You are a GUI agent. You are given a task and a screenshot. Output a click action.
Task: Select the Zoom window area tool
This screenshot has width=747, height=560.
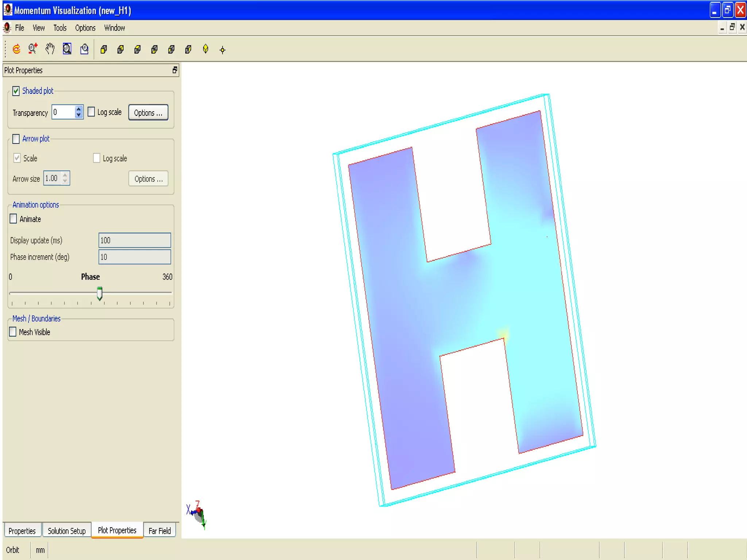point(84,49)
